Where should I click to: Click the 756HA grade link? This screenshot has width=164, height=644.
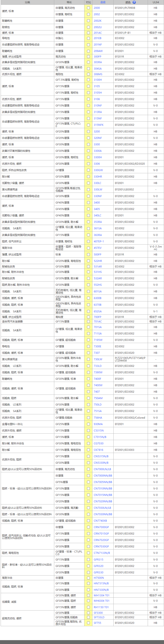click(98, 418)
